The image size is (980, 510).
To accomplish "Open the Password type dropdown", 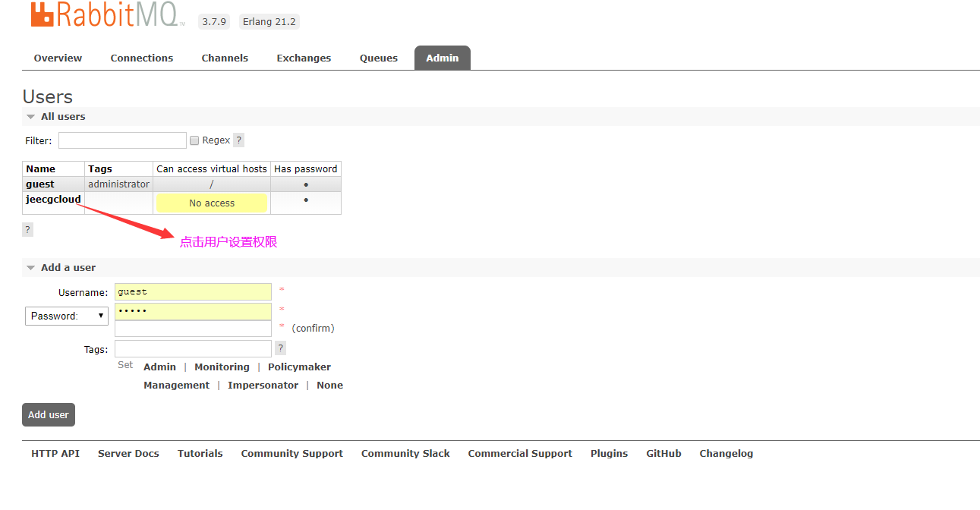I will tap(67, 316).
